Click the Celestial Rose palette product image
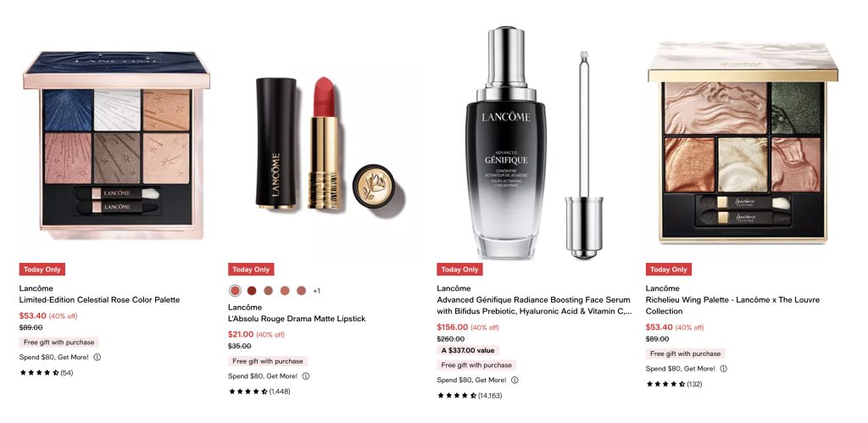 click(x=116, y=145)
